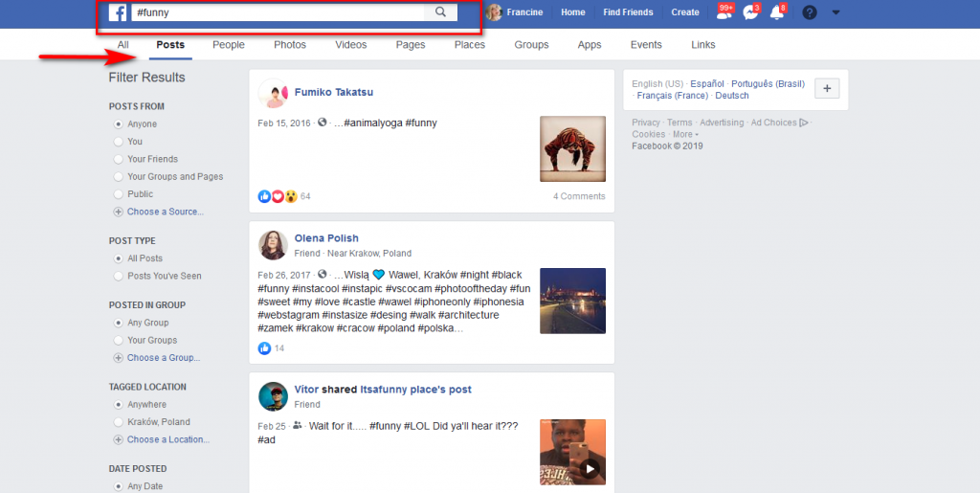Open the More dropdown in footer
980x493 pixels.
pyautogui.click(x=685, y=134)
